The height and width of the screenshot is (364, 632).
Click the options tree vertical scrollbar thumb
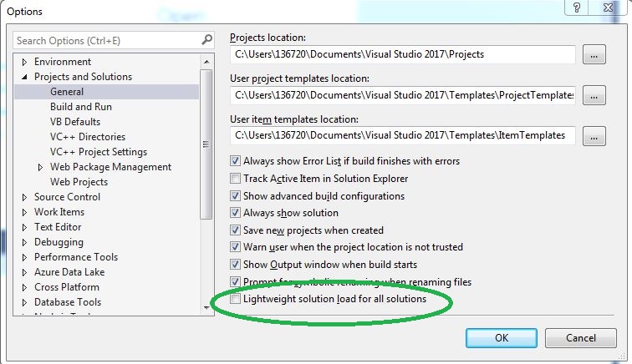(x=206, y=144)
